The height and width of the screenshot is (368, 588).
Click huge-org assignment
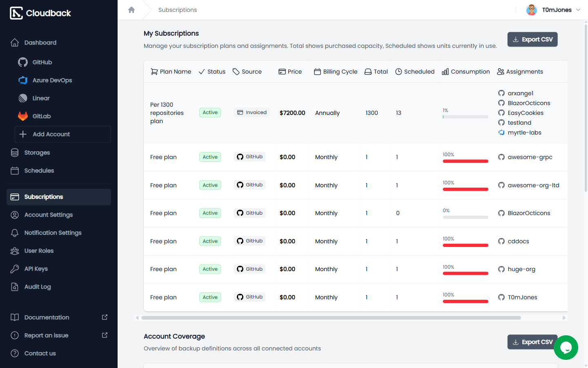click(x=517, y=269)
